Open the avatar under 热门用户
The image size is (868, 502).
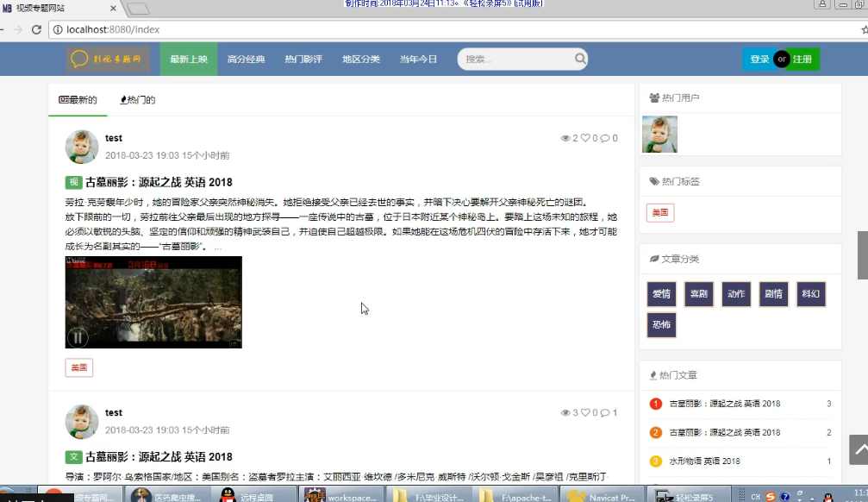pyautogui.click(x=659, y=134)
